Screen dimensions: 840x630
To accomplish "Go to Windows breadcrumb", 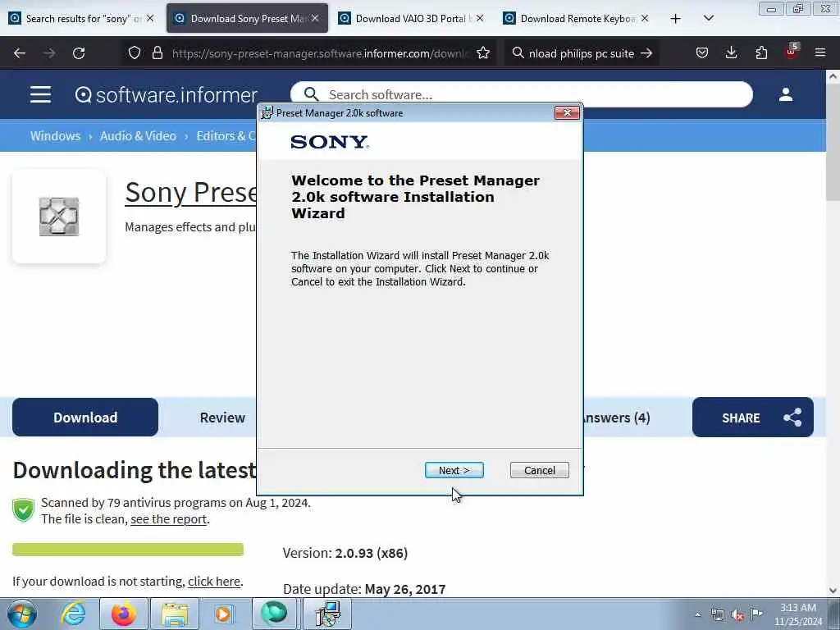I will (55, 136).
